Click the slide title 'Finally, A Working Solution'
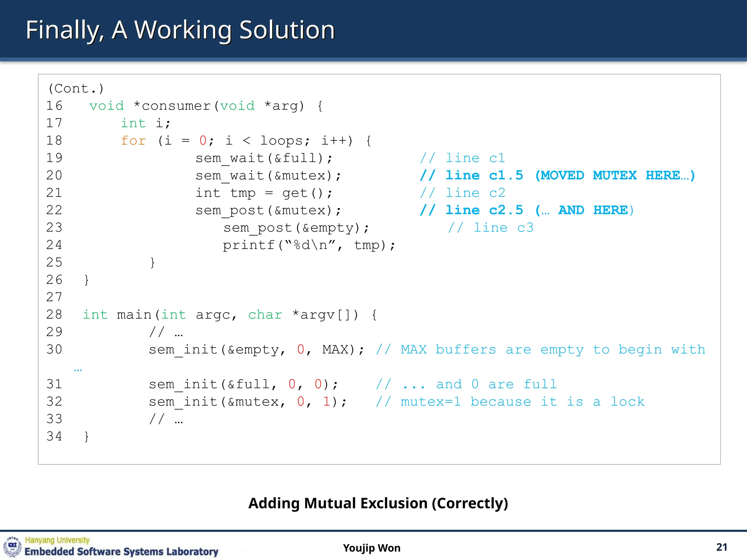Screen dimensions: 747x560 [x=180, y=30]
